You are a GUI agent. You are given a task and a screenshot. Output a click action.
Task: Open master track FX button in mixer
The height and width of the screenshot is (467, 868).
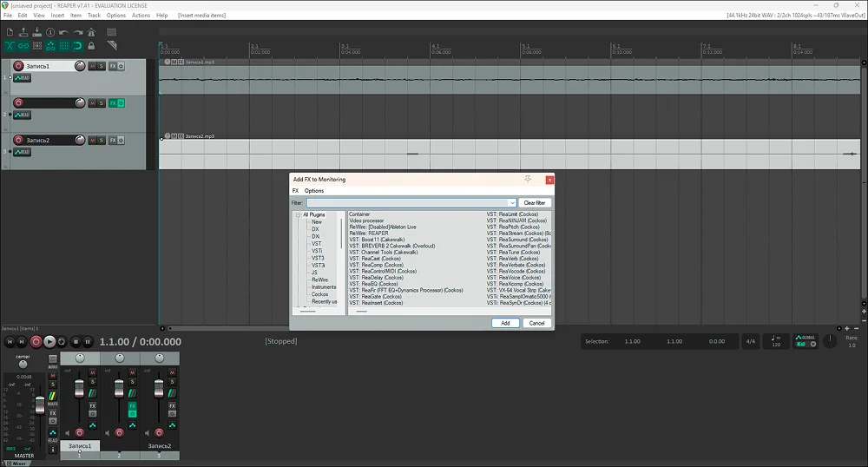coord(53,413)
